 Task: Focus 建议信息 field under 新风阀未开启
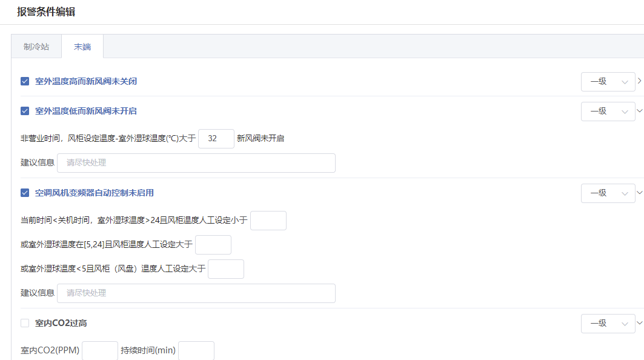pos(196,163)
